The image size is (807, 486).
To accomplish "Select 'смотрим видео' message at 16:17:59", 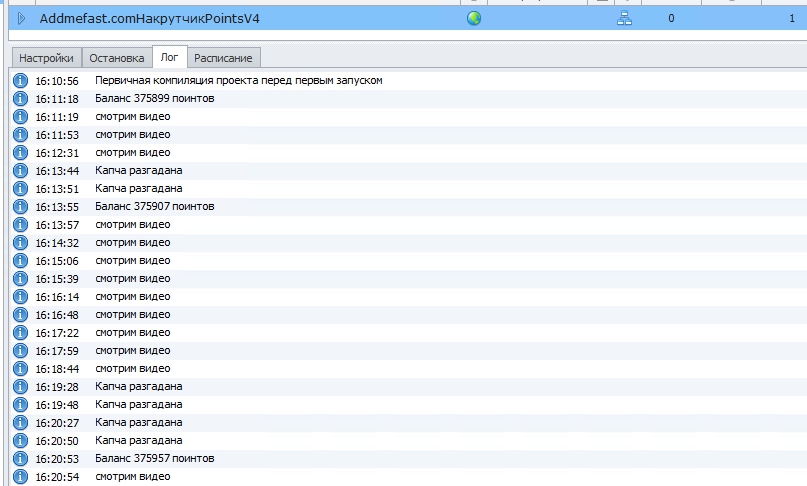I will (133, 351).
